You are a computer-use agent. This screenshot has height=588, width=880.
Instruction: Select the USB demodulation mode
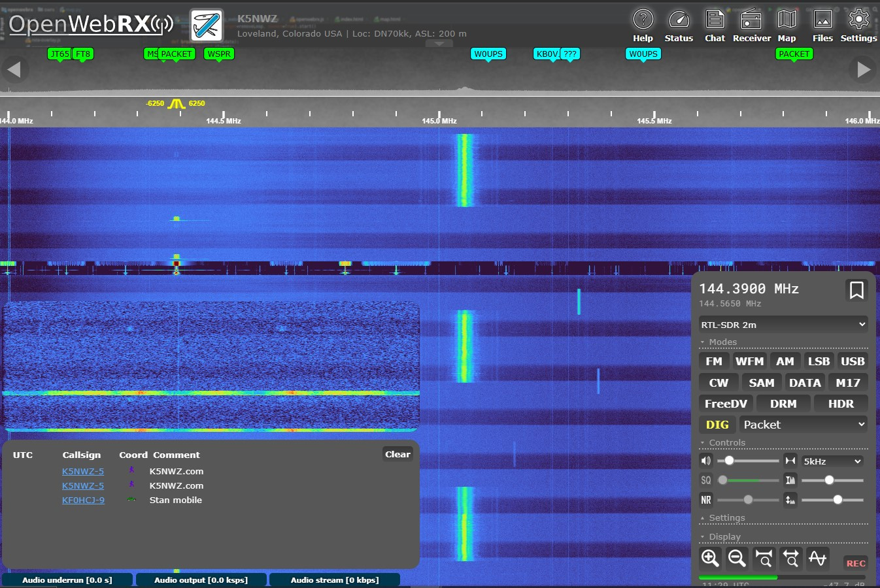tap(852, 361)
